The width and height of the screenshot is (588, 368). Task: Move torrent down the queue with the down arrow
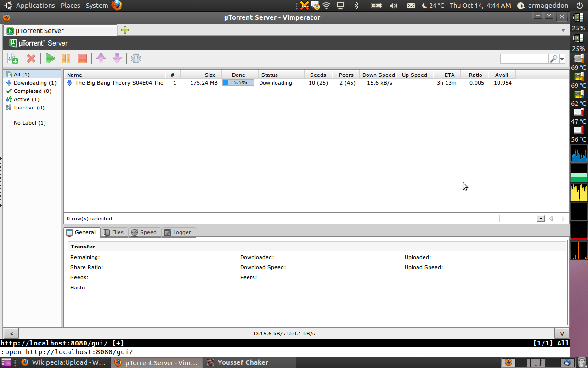[117, 58]
